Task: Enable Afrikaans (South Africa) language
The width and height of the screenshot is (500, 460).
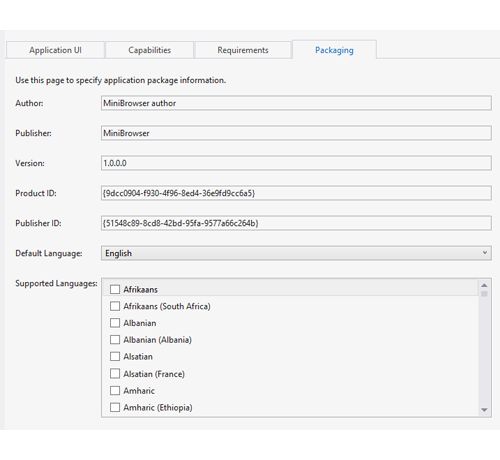Action: pos(115,306)
